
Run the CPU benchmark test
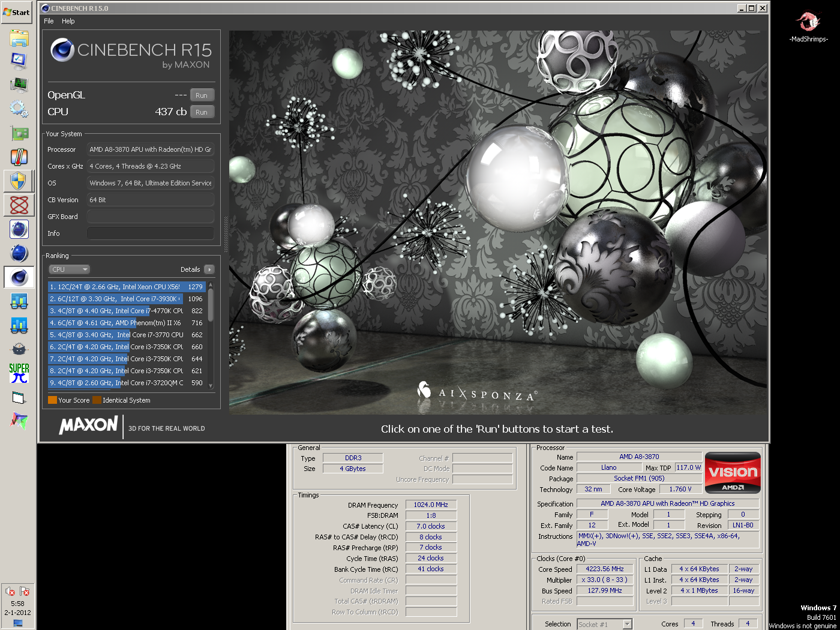[202, 112]
